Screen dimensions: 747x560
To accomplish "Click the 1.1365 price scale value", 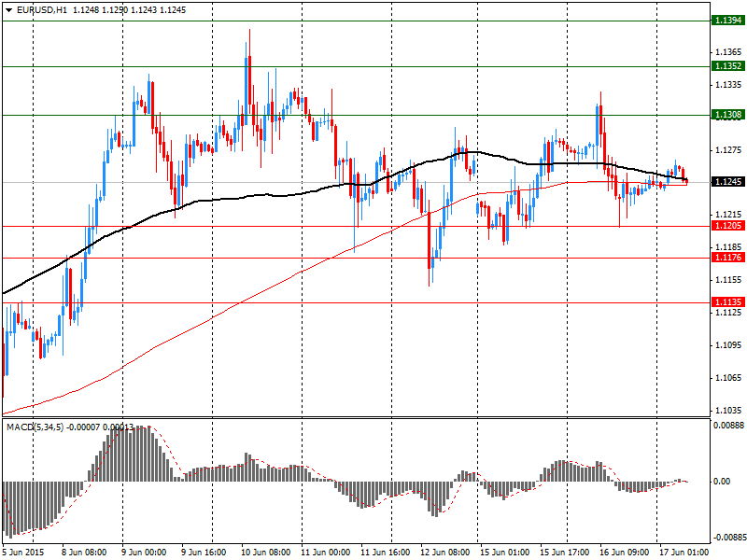I will tap(728, 52).
